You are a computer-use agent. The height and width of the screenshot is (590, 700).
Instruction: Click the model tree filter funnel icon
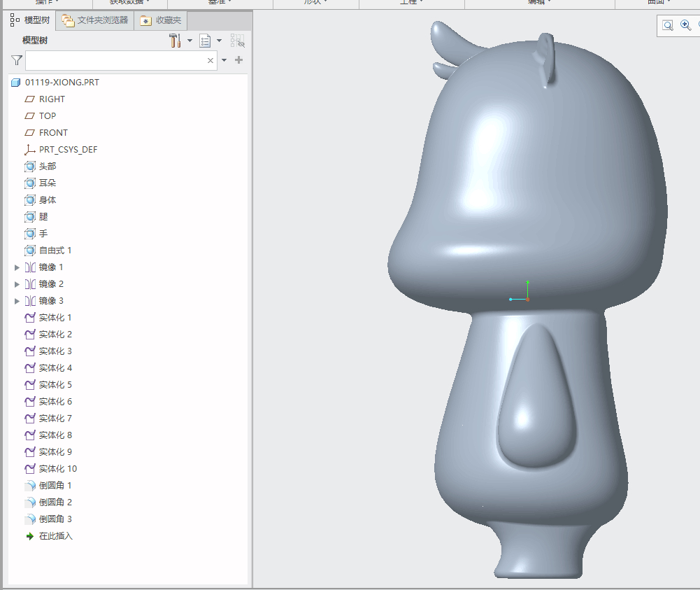(17, 60)
